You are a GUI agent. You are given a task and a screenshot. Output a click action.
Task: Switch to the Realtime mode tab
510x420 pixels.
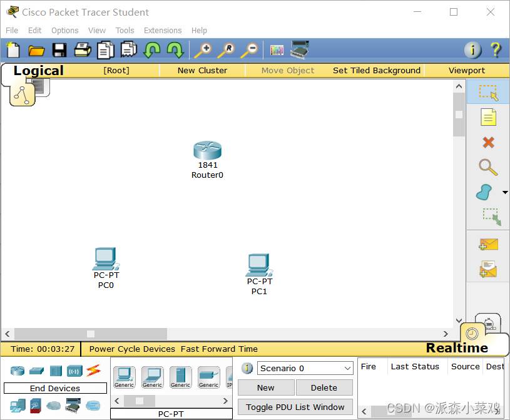(x=457, y=348)
